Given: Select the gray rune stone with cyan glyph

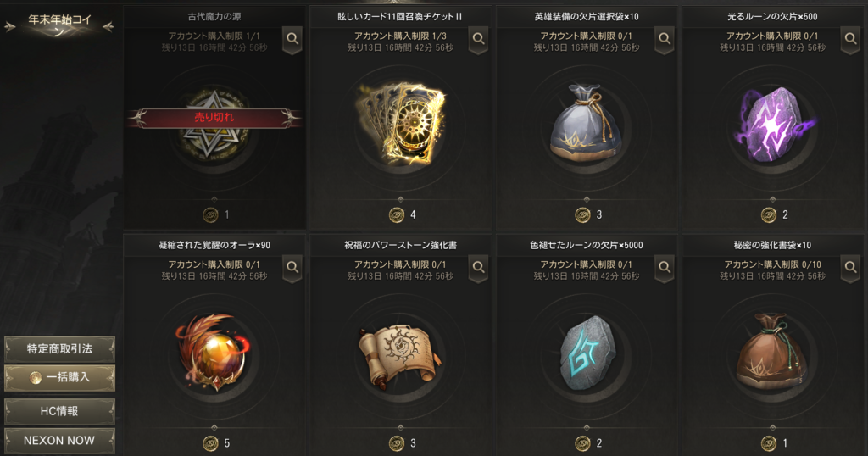Looking at the screenshot, I should tap(587, 353).
